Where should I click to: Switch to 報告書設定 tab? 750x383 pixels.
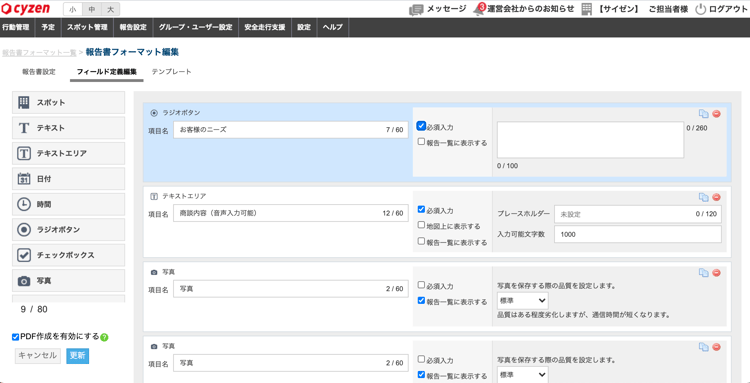point(39,72)
